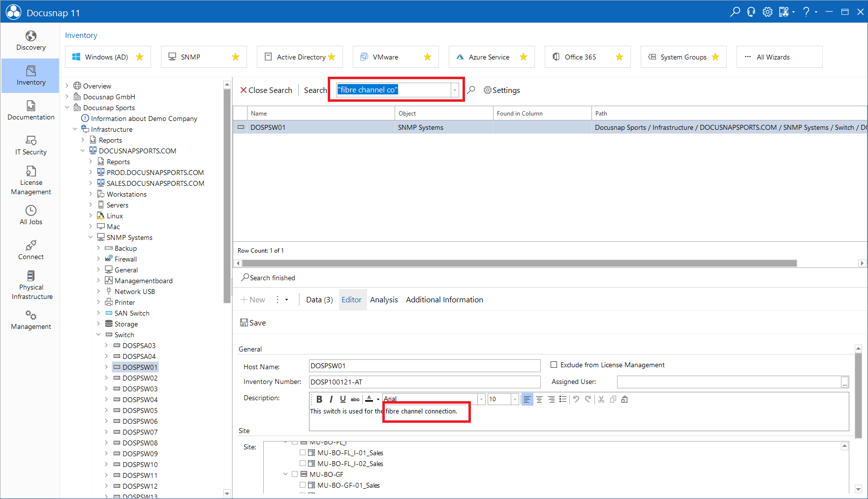
Task: Click the redo icon in editor toolbar
Action: point(588,399)
